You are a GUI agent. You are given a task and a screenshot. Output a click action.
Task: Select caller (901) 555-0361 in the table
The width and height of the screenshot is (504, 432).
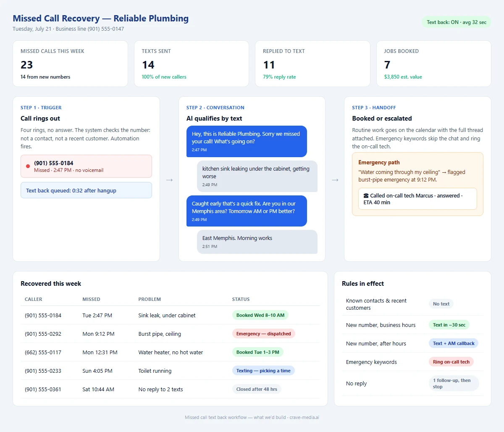pos(43,389)
